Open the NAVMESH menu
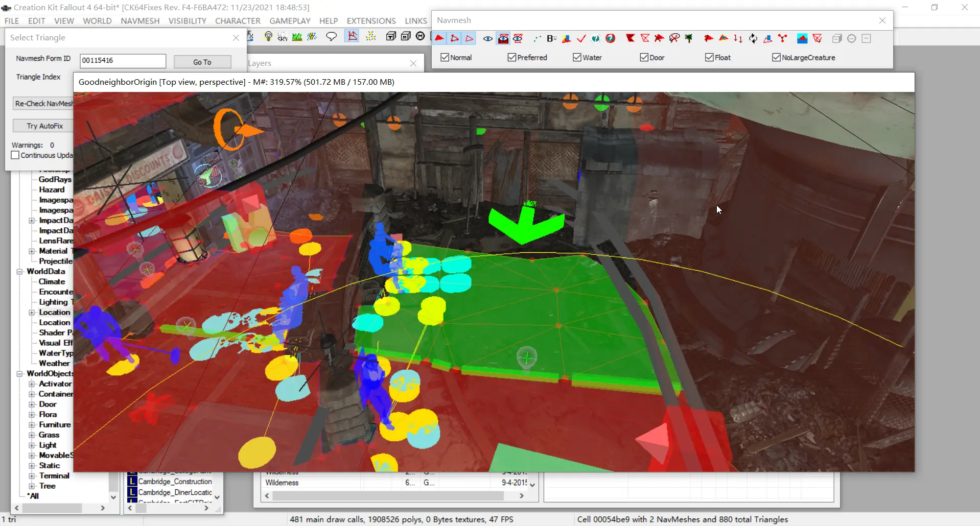Image resolution: width=980 pixels, height=526 pixels. click(140, 21)
